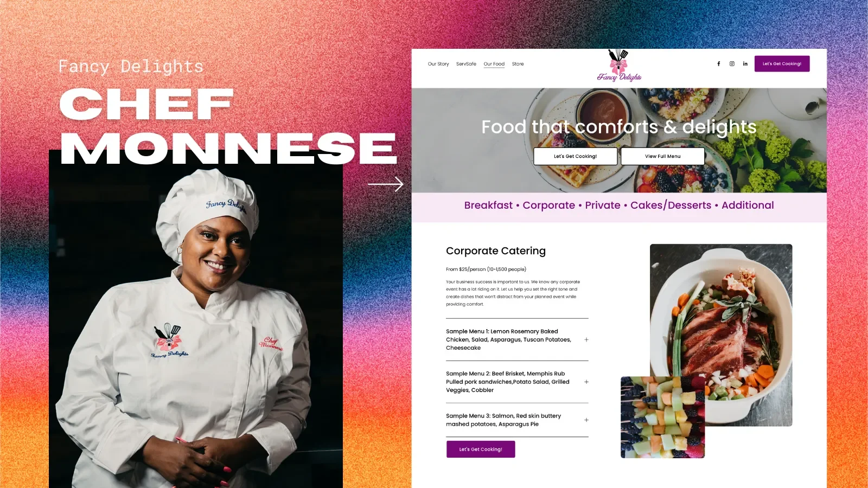Jump to the Breakfast category link
Screen dimensions: 868x488
(488, 206)
